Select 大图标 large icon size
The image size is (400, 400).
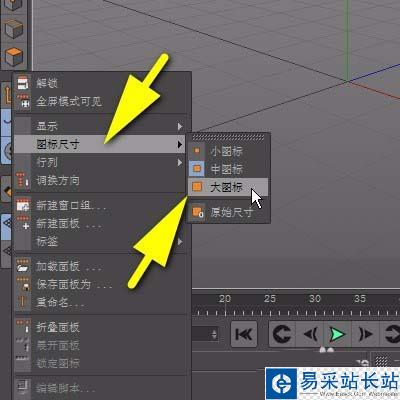tap(228, 187)
